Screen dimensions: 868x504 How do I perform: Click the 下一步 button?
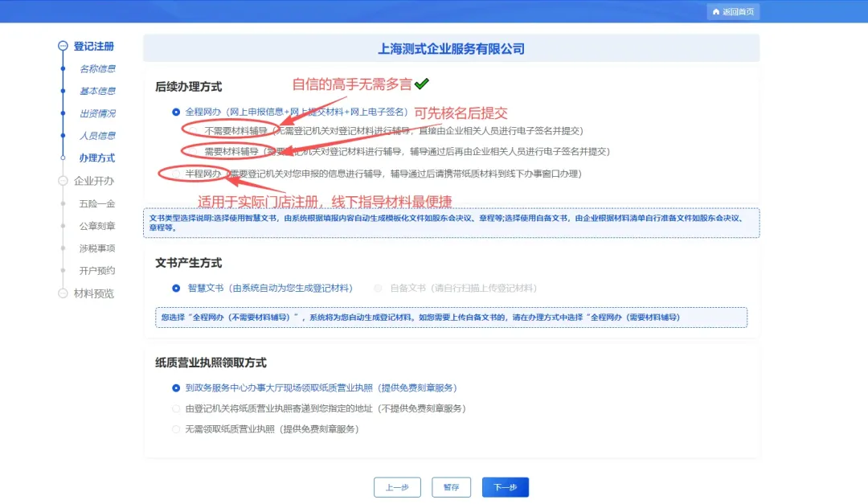[505, 487]
